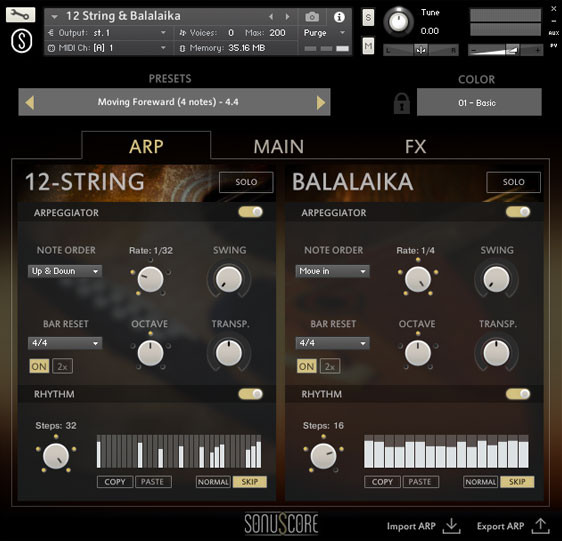Toggle AUX sends button

click(x=554, y=33)
